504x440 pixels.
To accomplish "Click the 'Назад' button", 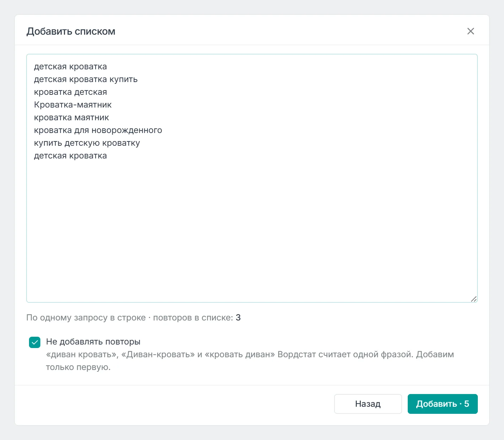I will (x=368, y=404).
